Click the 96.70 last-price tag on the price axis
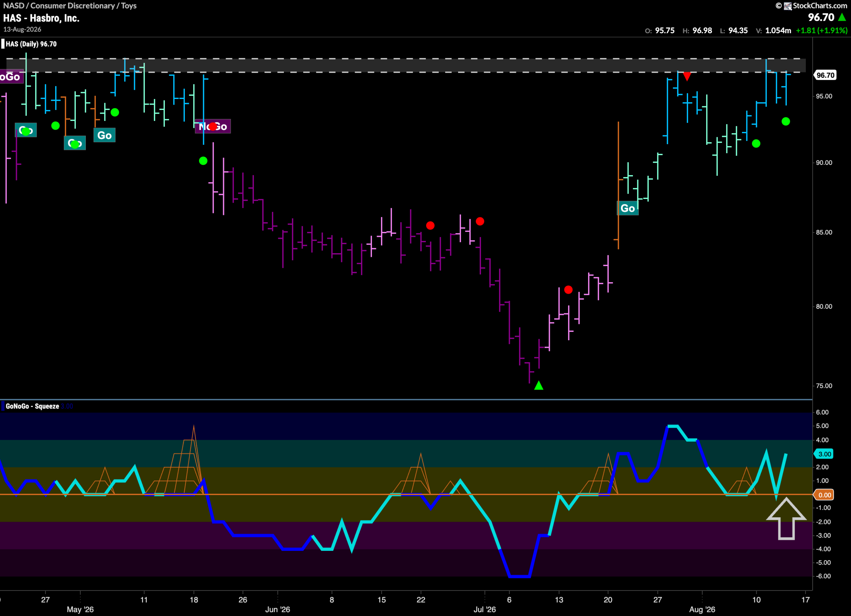The image size is (851, 616). tap(825, 75)
